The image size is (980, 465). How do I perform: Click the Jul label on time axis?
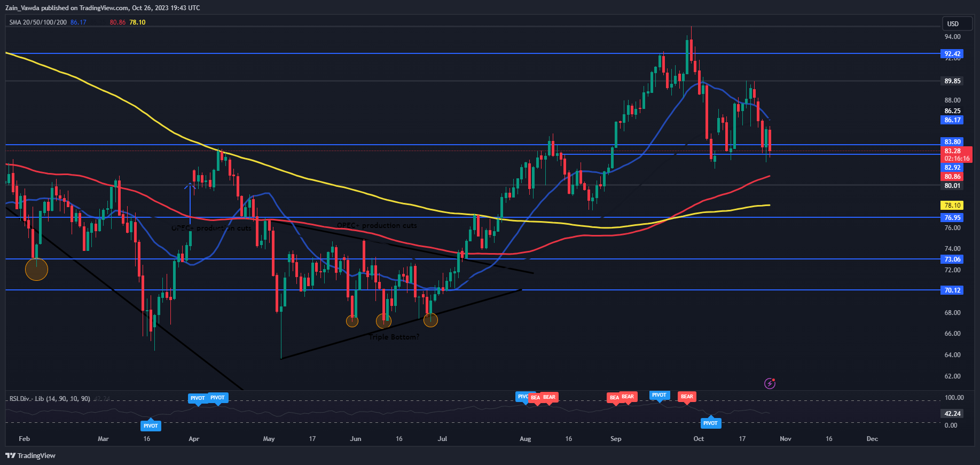point(442,439)
